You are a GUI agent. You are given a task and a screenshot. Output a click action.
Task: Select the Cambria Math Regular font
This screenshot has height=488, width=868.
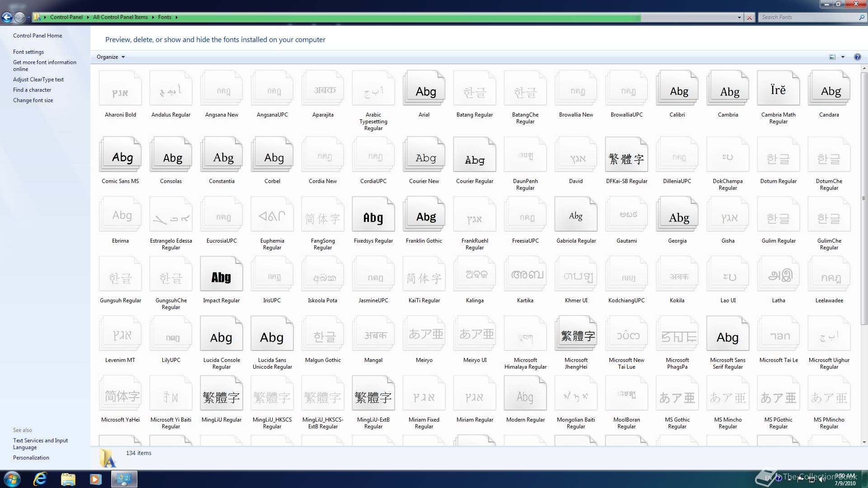click(778, 89)
